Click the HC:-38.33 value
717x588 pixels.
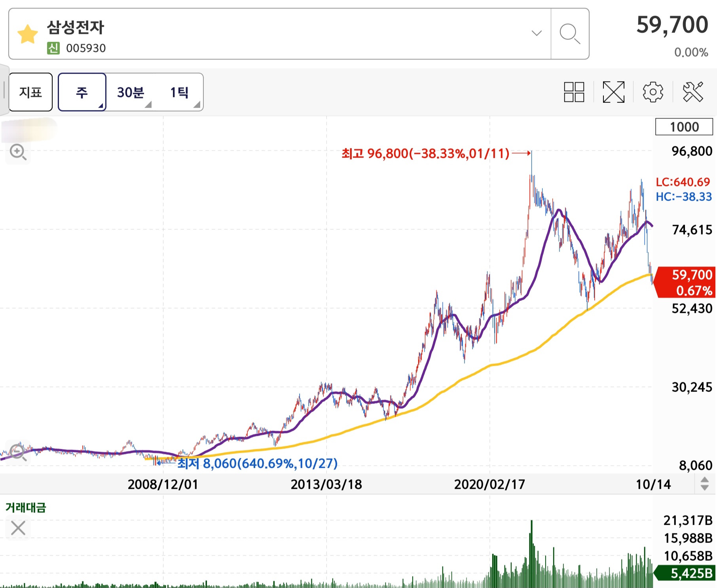point(684,197)
